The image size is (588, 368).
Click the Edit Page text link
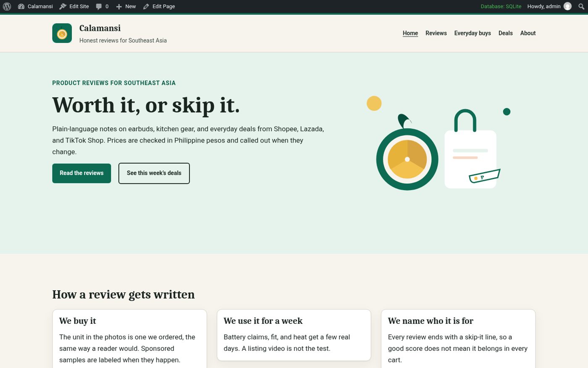(164, 6)
